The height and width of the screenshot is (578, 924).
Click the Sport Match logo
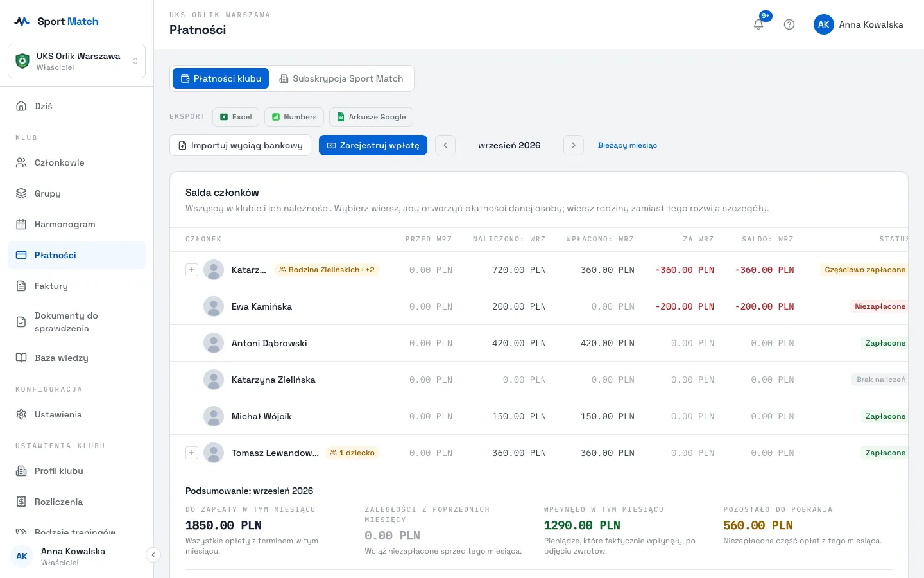(56, 21)
